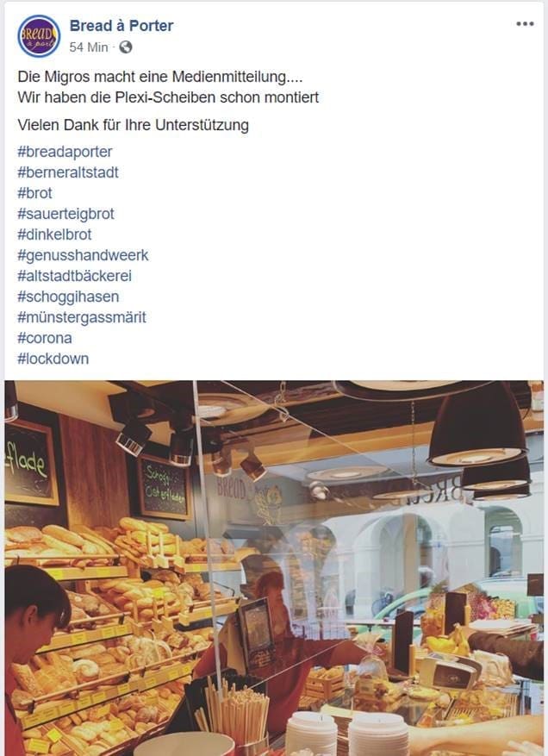
Task: Click hashtag #sauerteigbrot
Action: tap(66, 214)
